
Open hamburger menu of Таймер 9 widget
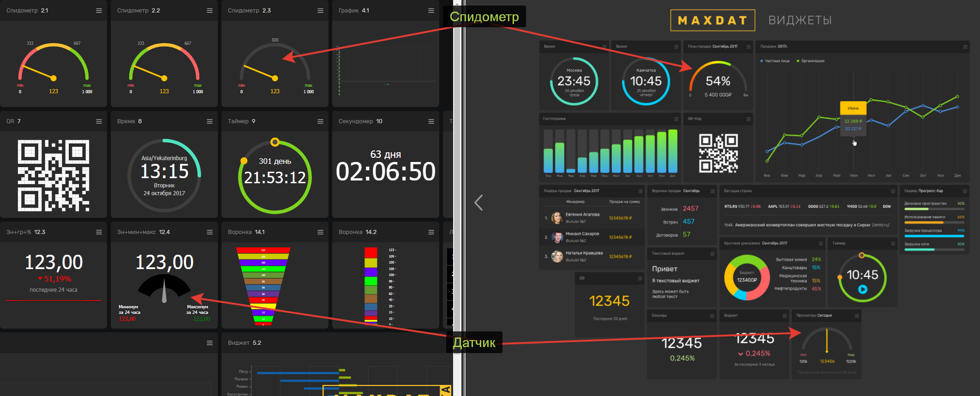320,121
